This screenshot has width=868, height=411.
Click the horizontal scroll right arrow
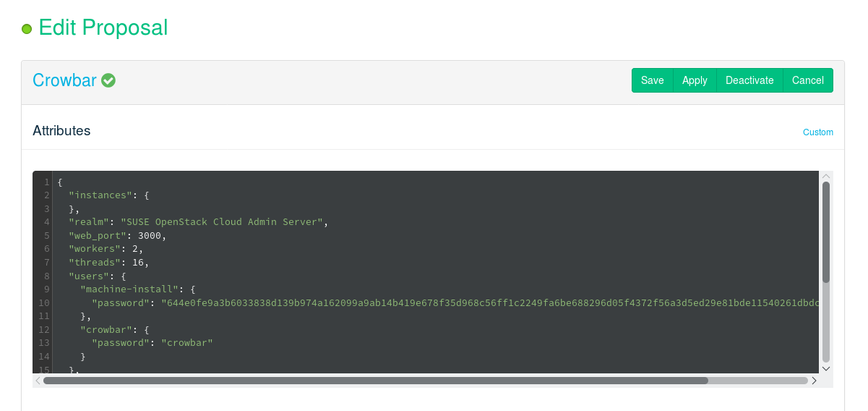point(814,380)
